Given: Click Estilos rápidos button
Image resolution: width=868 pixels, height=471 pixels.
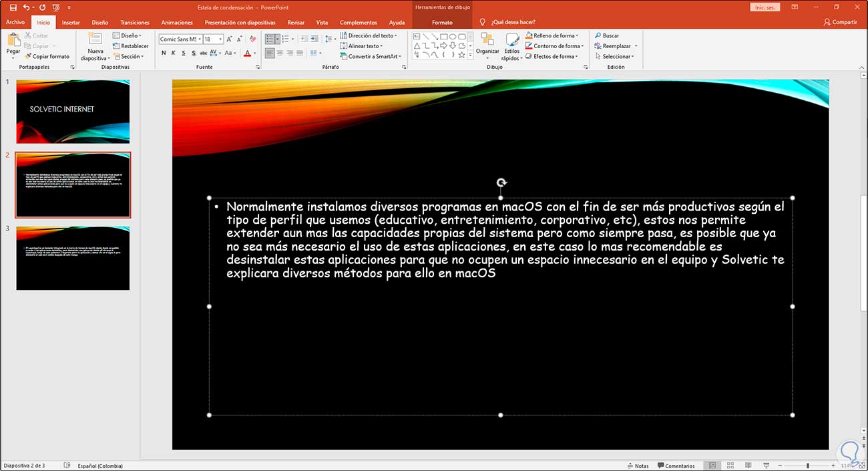Looking at the screenshot, I should point(511,46).
